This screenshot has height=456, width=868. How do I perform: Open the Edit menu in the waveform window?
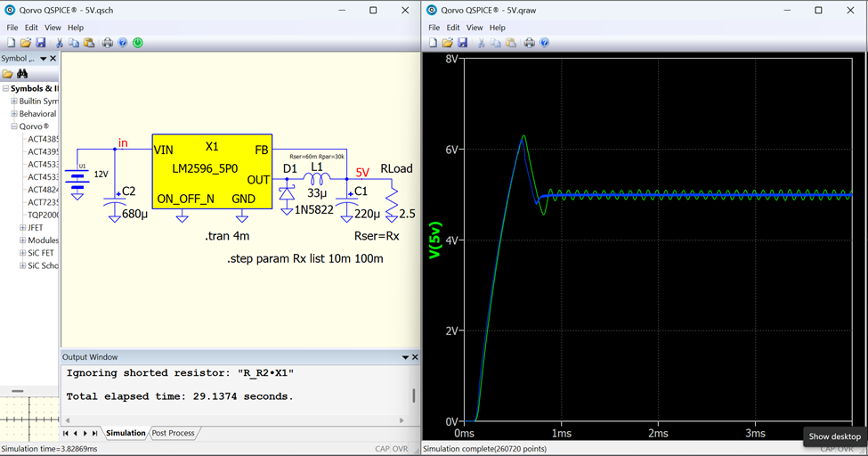tap(453, 28)
